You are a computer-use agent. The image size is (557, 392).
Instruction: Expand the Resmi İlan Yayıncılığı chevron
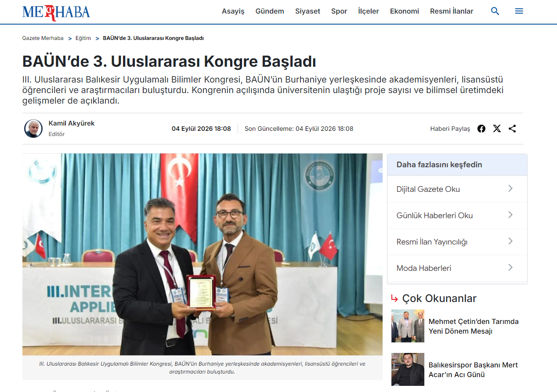[x=510, y=241]
